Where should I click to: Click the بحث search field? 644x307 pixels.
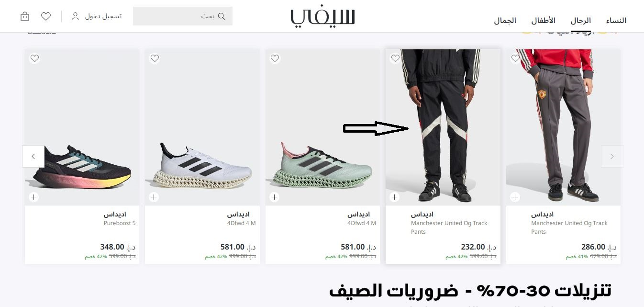pos(183,16)
